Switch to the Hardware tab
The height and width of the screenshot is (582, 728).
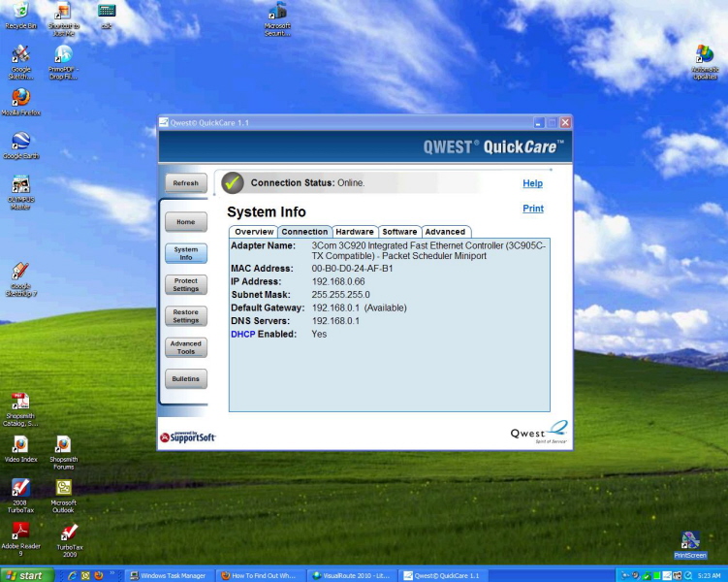[x=355, y=232]
